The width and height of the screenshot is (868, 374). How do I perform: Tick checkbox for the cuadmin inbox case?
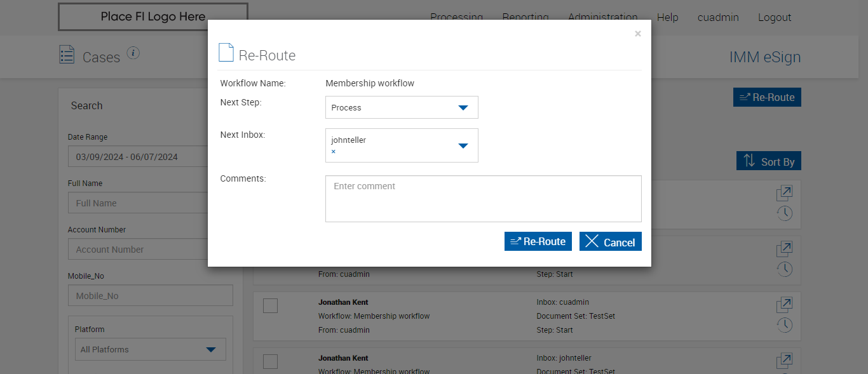pos(270,306)
